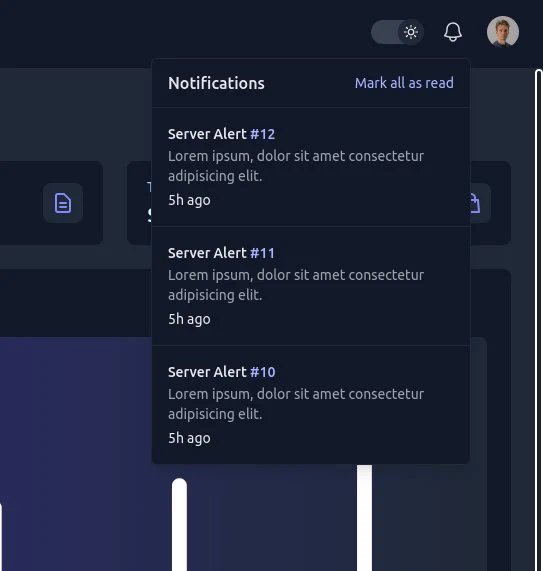The height and width of the screenshot is (571, 543).
Task: Click 5h ago under Server Alert #12
Action: [x=189, y=200]
